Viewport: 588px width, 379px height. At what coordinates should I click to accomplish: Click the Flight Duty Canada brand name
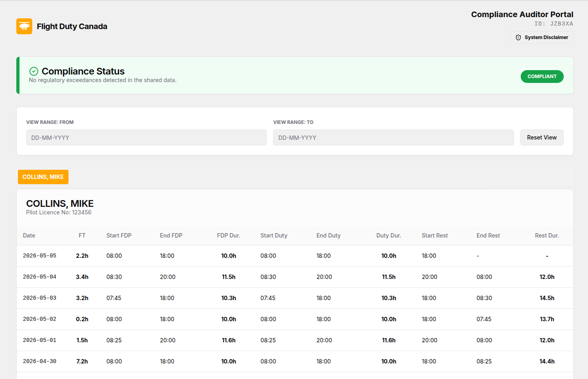pyautogui.click(x=72, y=26)
